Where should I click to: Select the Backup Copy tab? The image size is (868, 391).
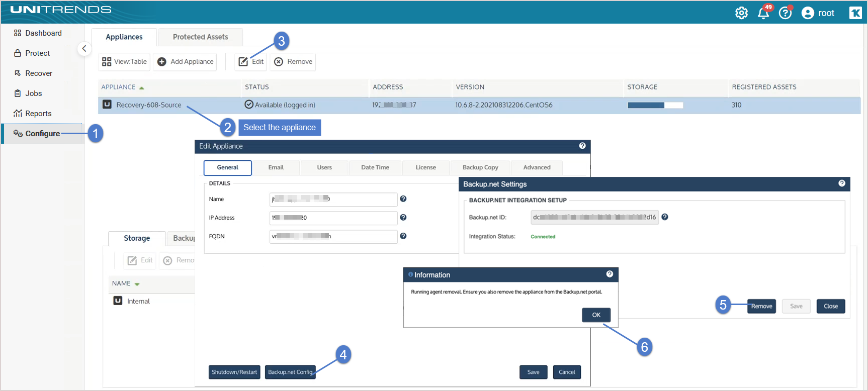[x=480, y=167]
